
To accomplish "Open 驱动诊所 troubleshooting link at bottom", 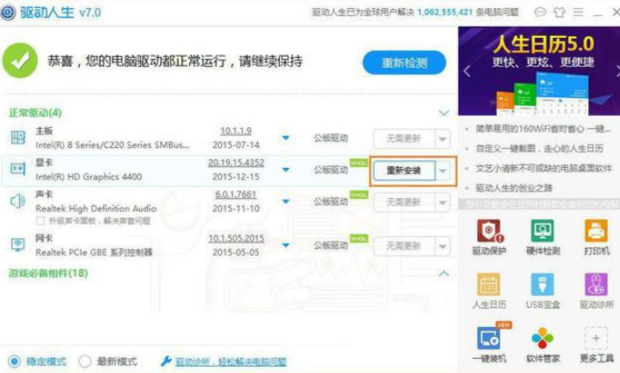I will 231,361.
